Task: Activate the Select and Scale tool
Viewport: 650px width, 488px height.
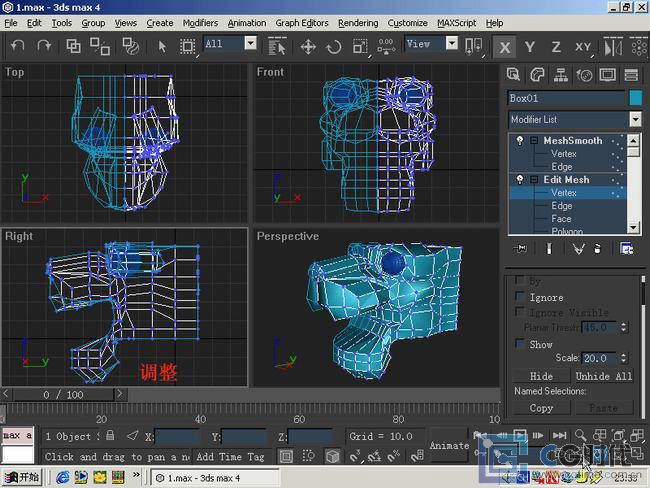Action: [360, 46]
